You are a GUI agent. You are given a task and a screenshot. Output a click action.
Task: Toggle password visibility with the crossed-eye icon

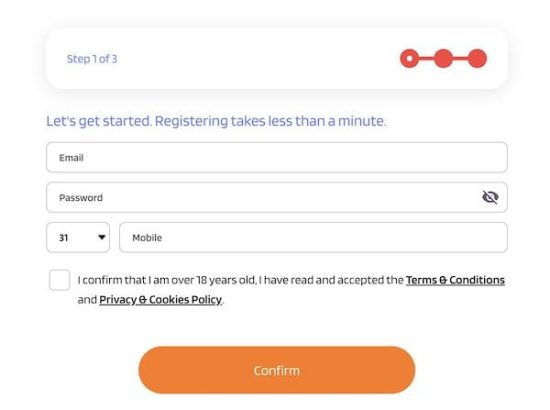tap(490, 197)
